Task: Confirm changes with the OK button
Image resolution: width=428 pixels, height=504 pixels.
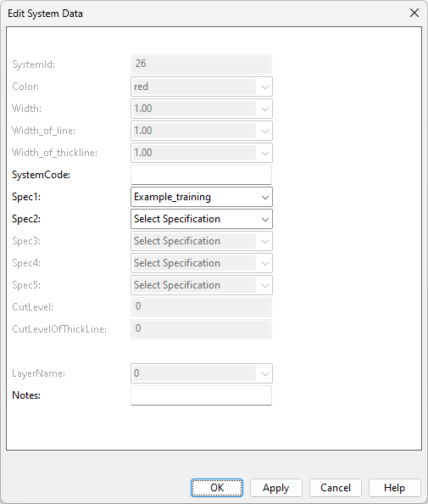Action: click(217, 488)
